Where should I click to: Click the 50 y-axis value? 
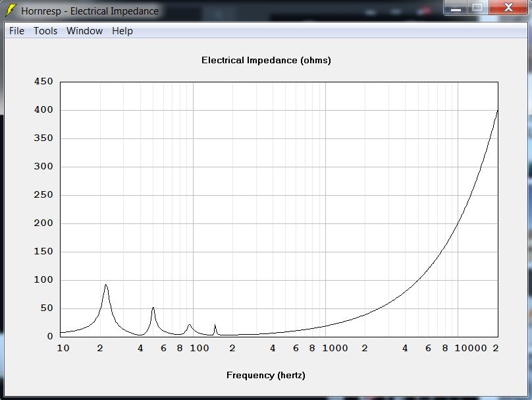47,308
